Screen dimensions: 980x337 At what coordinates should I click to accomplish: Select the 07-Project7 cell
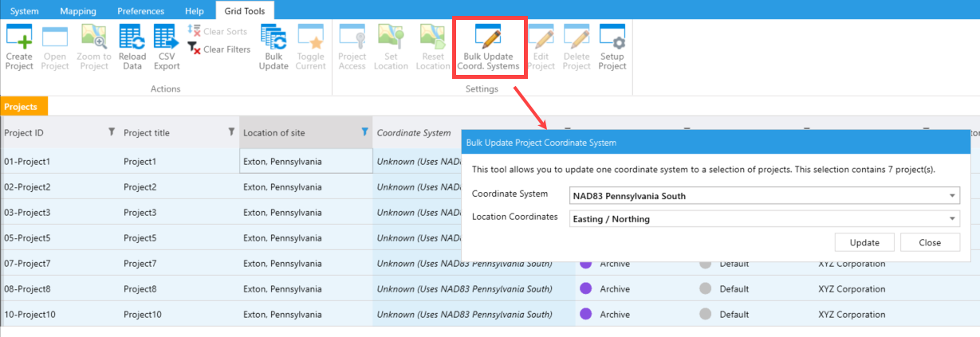pyautogui.click(x=60, y=263)
